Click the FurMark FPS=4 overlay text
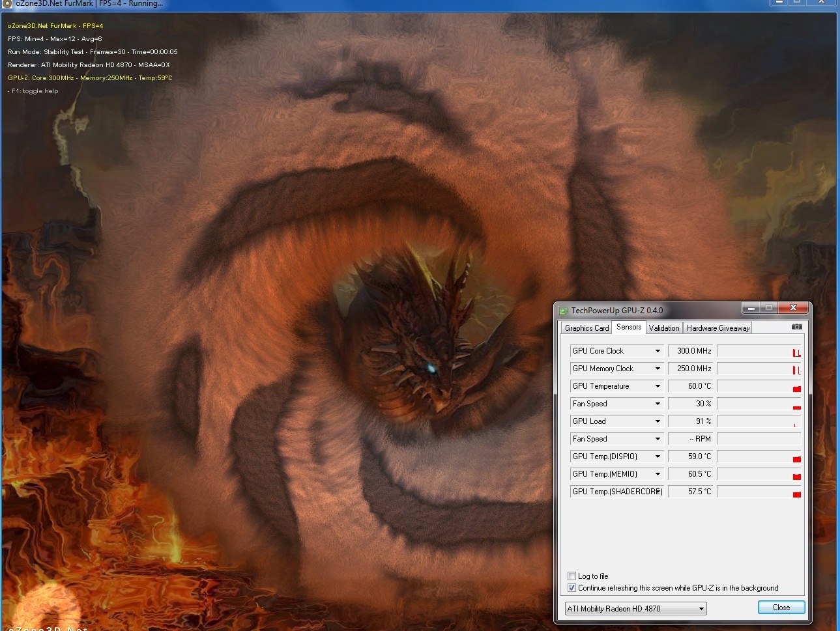The image size is (840, 631). (55, 26)
